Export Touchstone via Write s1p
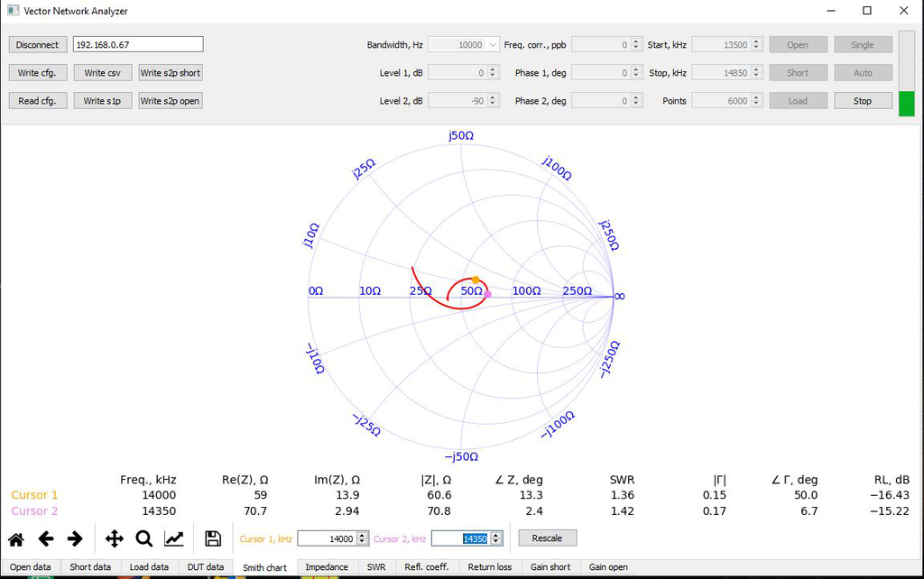This screenshot has height=579, width=924. 103,101
